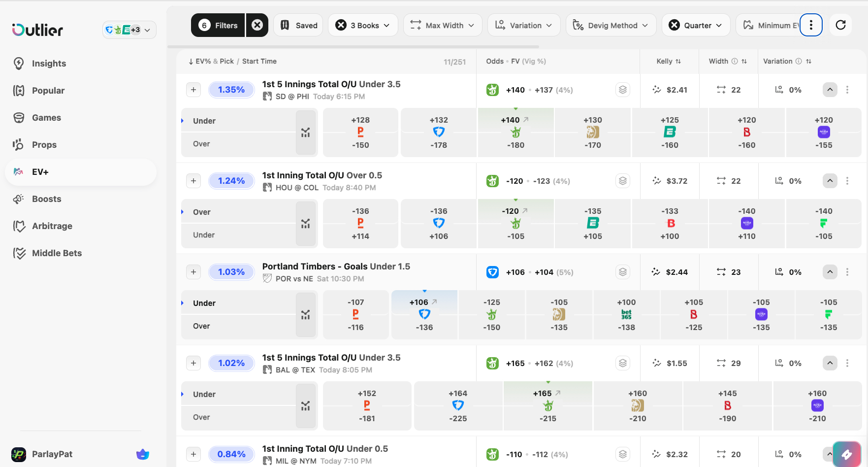Open Saved bets
868x467 pixels.
coord(298,25)
